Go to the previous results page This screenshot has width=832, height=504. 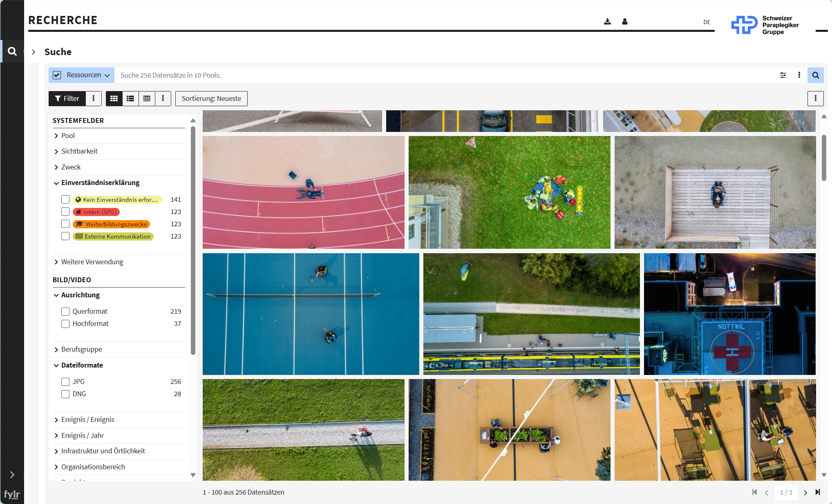tap(767, 493)
